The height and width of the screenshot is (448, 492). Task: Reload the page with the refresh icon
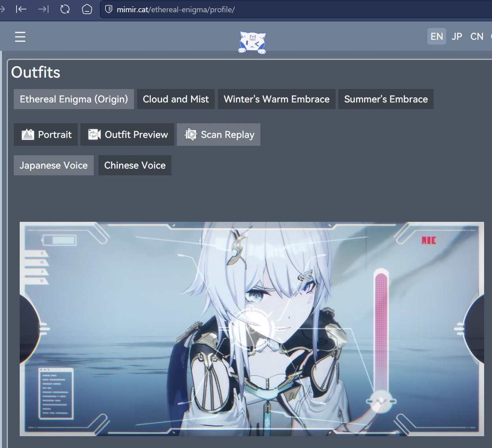pyautogui.click(x=65, y=9)
